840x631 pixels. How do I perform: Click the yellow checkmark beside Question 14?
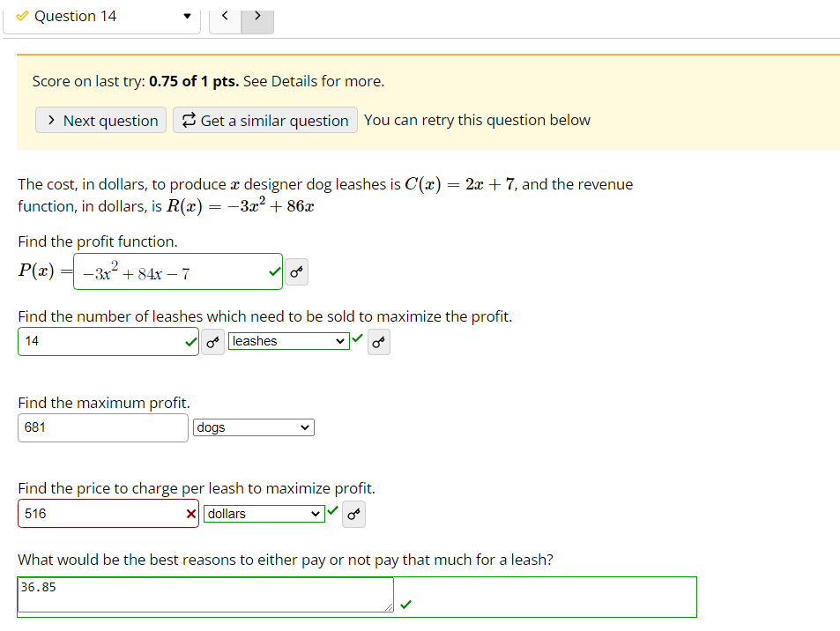[x=21, y=15]
